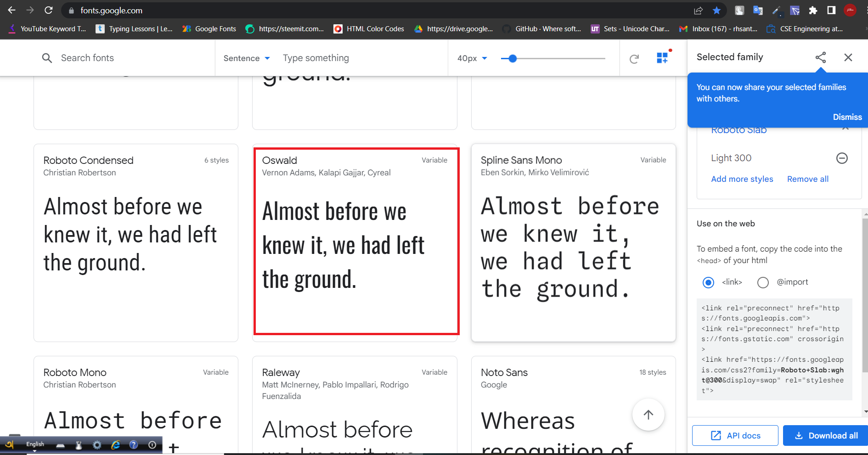Screen dimensions: 868x455
Task: Open the Spline Sans Mono font card
Action: [574, 243]
